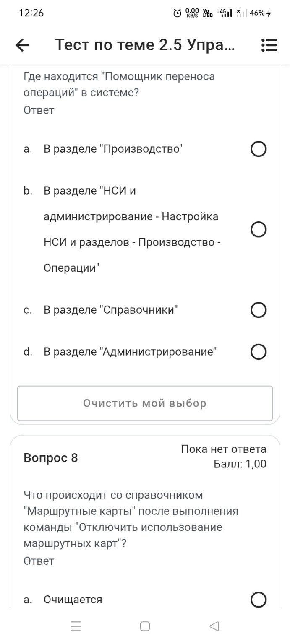
Task: Tap the alarm clock status bar icon
Action: (178, 13)
